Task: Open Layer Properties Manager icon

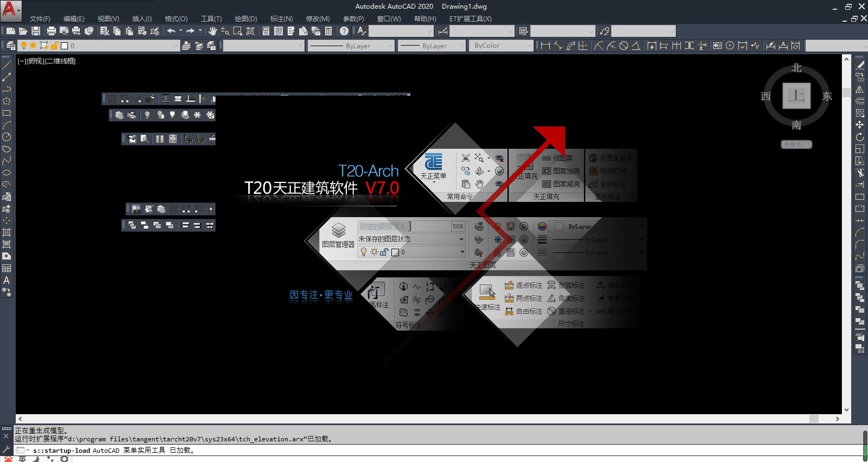Action: click(10, 46)
